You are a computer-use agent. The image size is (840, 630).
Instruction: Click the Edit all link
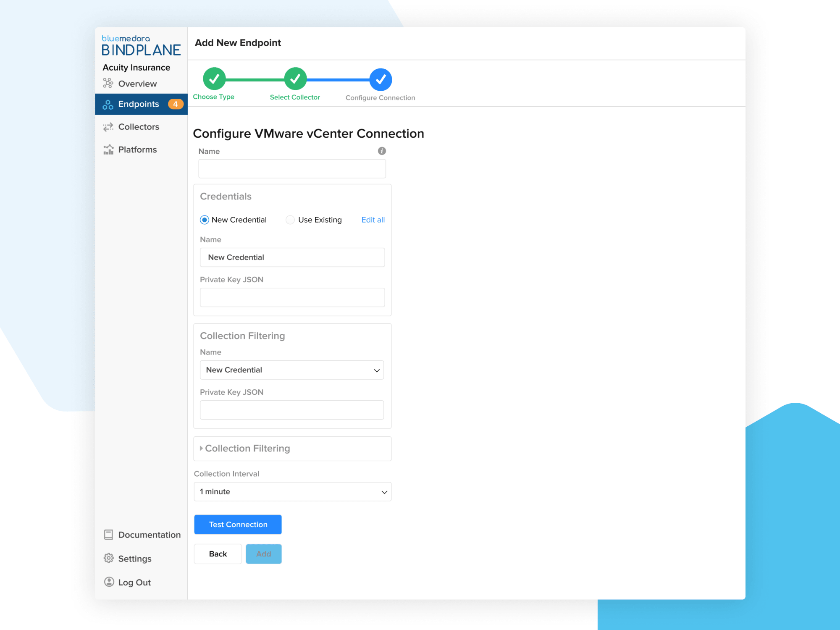373,220
